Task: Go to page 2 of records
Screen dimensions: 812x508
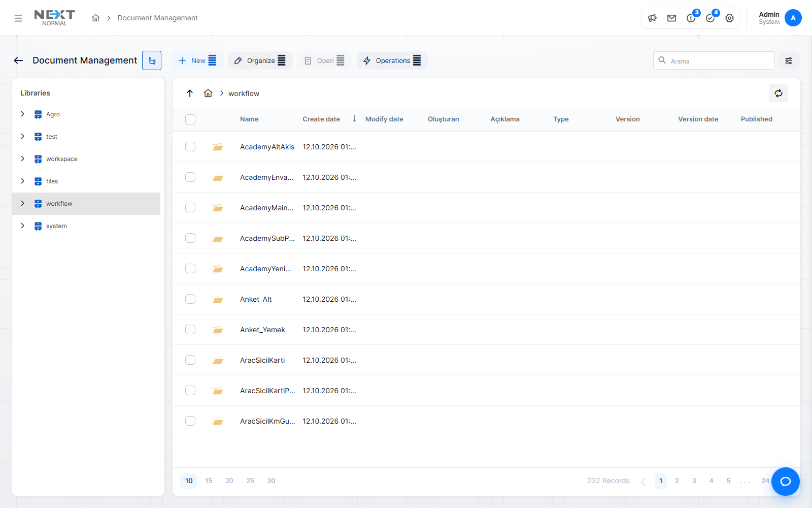Action: (x=677, y=481)
